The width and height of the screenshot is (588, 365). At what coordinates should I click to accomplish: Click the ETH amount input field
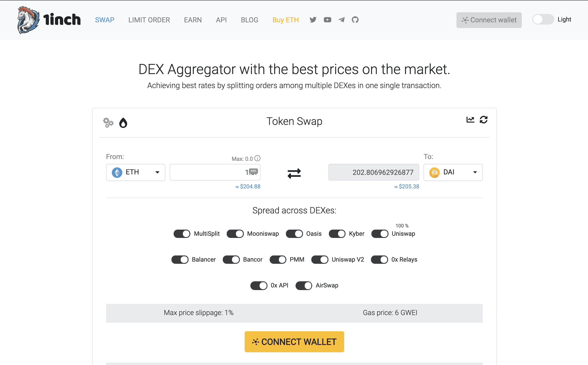215,172
